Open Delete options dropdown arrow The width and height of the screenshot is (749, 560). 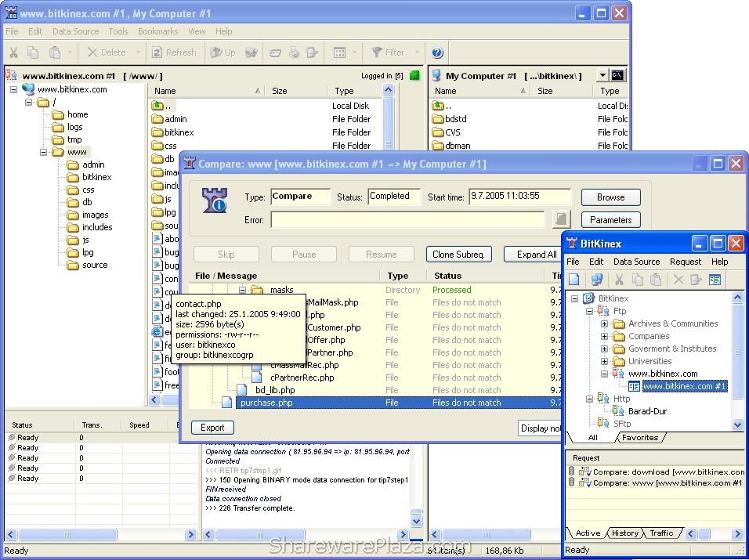pyautogui.click(x=138, y=52)
